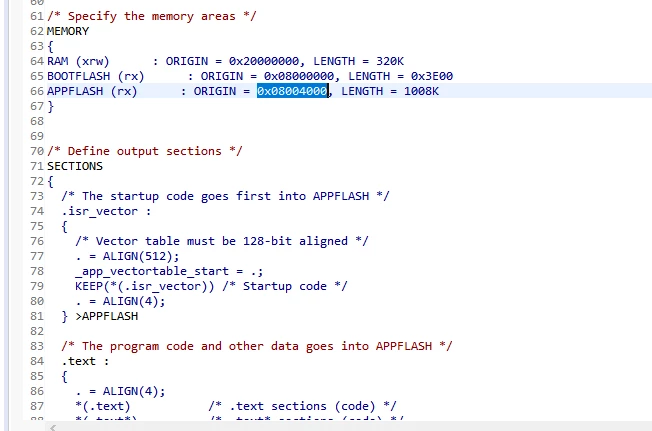This screenshot has width=652, height=431.
Task: Click comment 'The startup code goes first into APPFLASH'
Action: pos(225,196)
